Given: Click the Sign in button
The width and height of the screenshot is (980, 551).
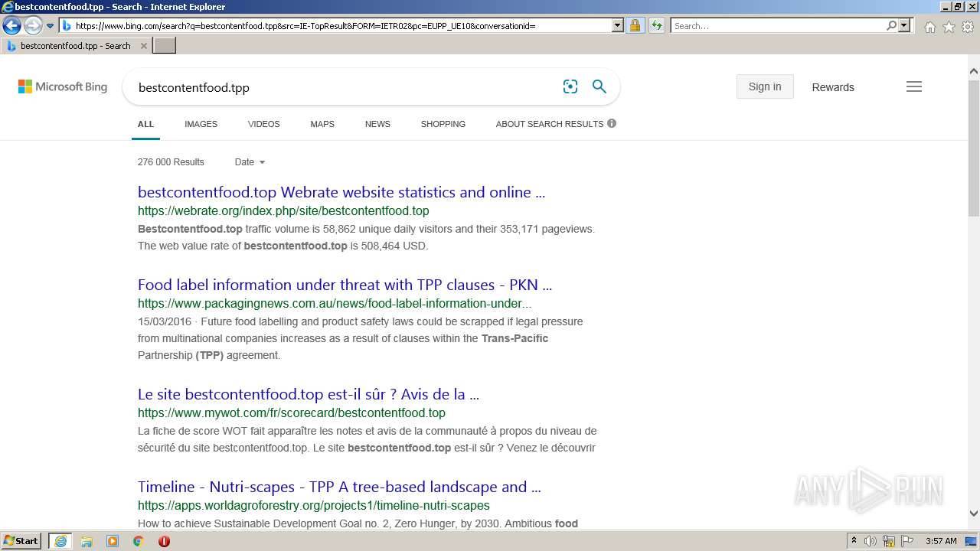Looking at the screenshot, I should pos(765,86).
